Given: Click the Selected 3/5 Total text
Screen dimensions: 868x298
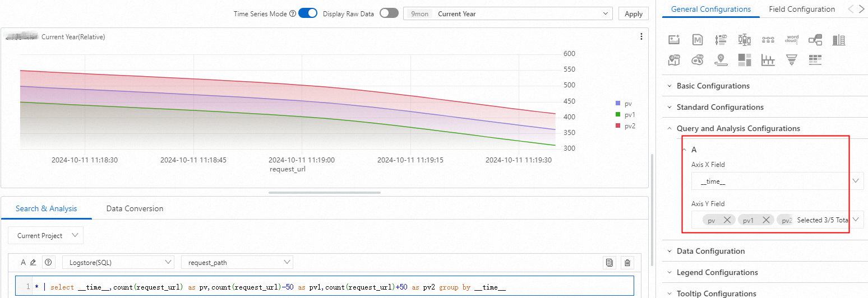Looking at the screenshot, I should pos(823,220).
